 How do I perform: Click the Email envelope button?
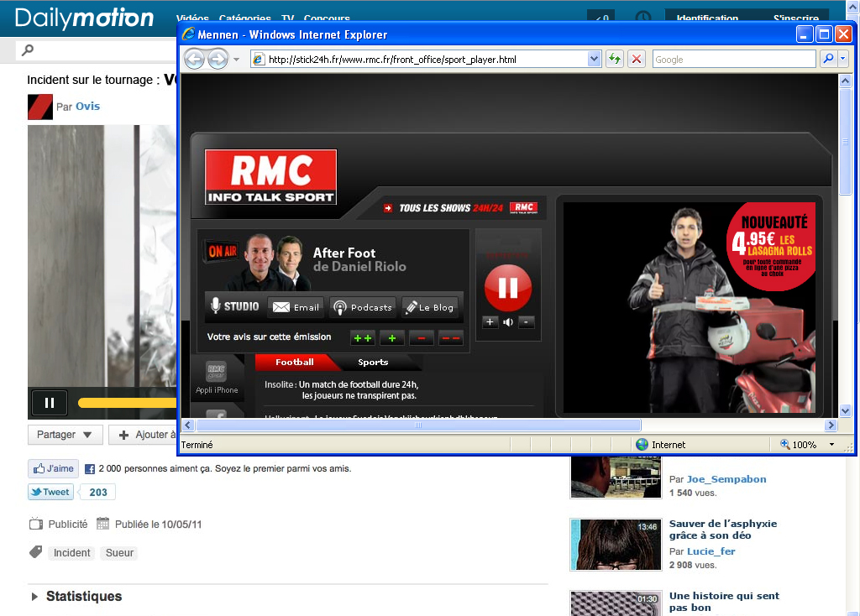tap(296, 307)
